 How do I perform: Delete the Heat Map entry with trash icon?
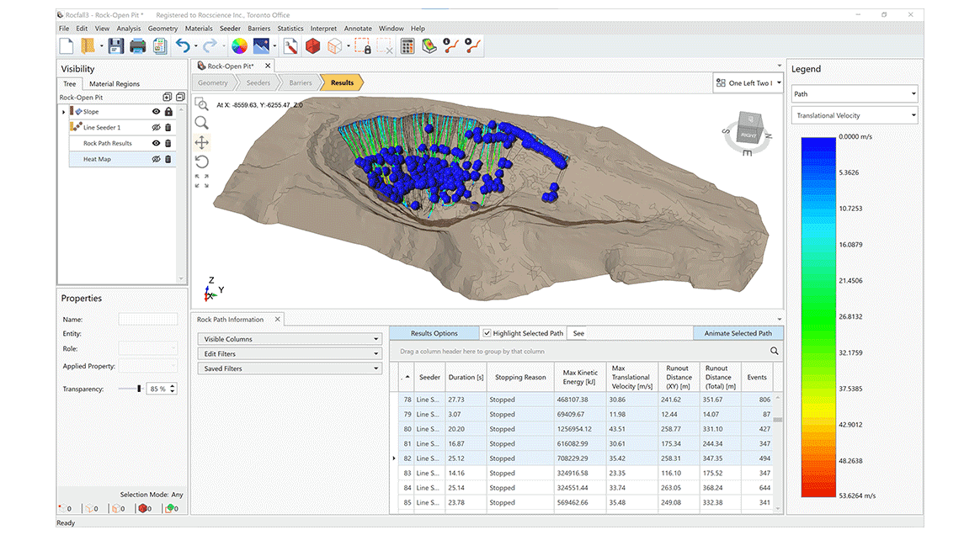tap(168, 159)
